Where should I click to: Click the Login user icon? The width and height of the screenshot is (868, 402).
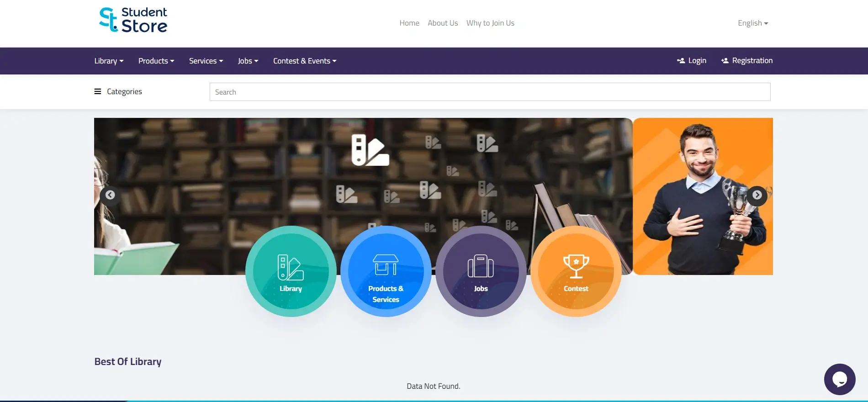pyautogui.click(x=681, y=61)
